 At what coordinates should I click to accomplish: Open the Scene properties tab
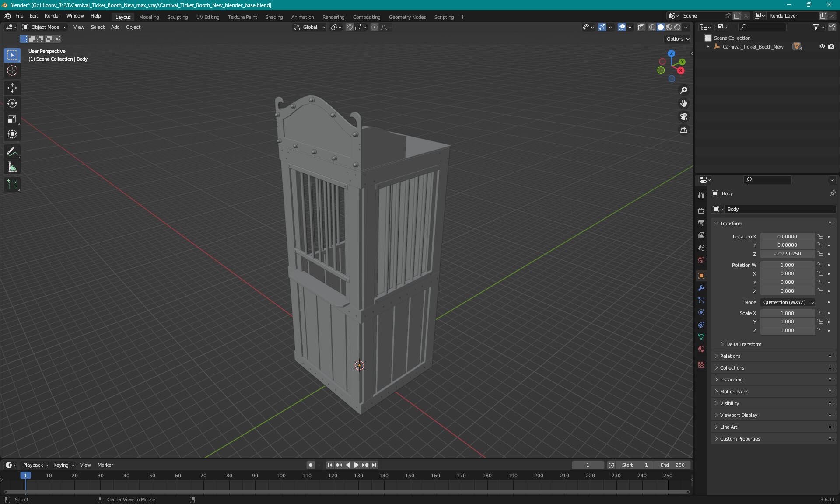701,247
